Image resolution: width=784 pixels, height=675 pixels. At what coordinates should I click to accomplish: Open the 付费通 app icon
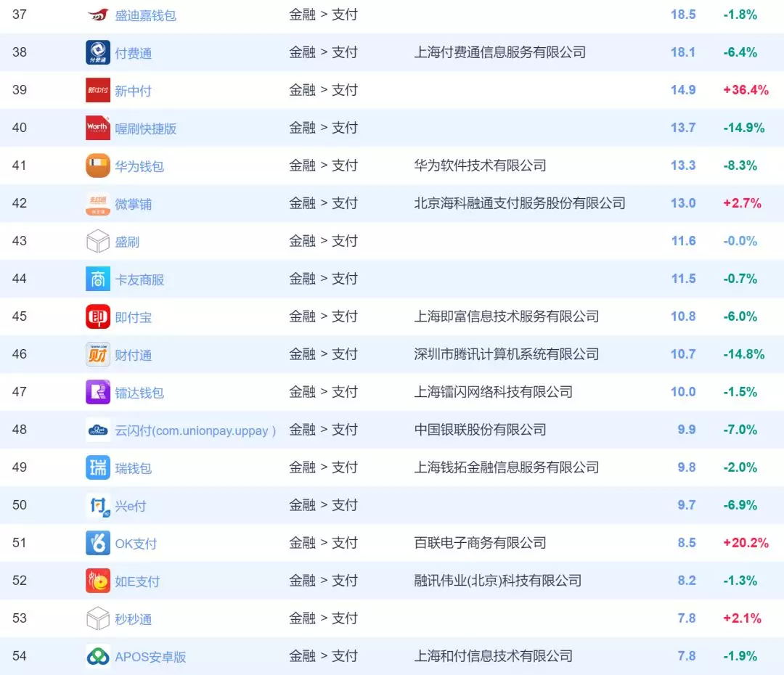[98, 52]
